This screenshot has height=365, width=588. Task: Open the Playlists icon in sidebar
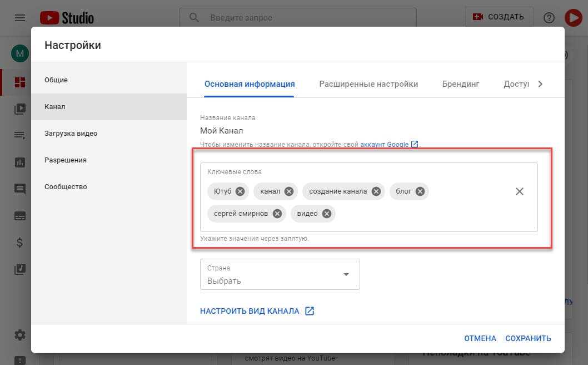coord(20,135)
